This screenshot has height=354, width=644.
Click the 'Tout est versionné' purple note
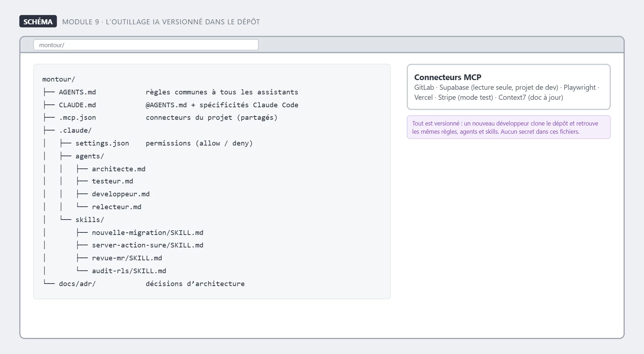pos(508,127)
